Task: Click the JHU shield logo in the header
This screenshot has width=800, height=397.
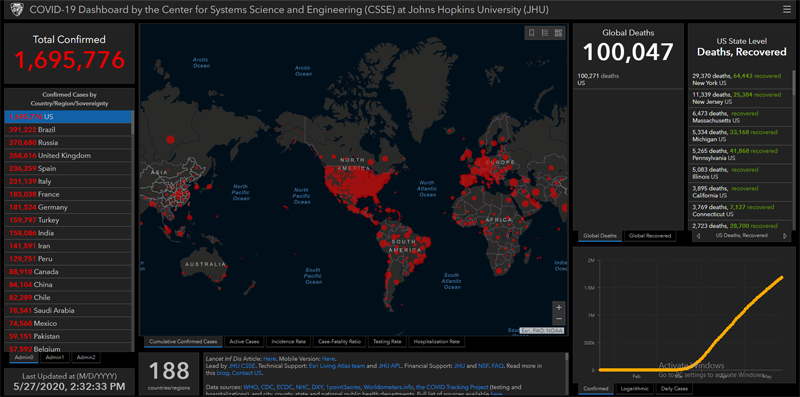Action: 16,9
